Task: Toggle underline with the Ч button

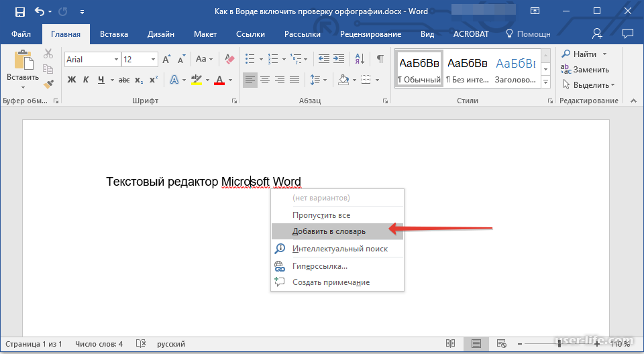Action: [x=101, y=80]
